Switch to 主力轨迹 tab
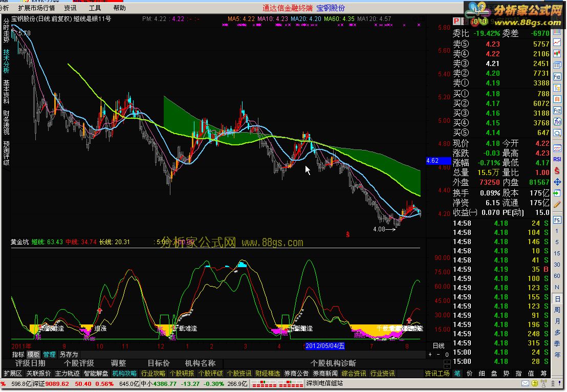This screenshot has height=392, width=567. (67, 374)
